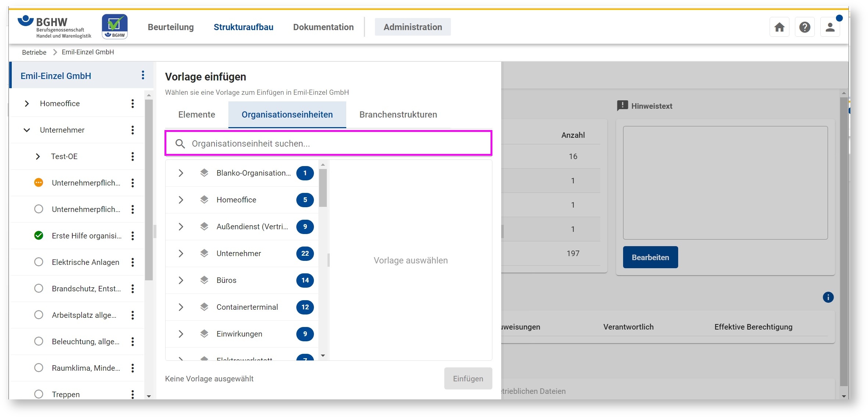Click the BGHW checkmark app logo
Image resolution: width=868 pixels, height=417 pixels.
(115, 26)
